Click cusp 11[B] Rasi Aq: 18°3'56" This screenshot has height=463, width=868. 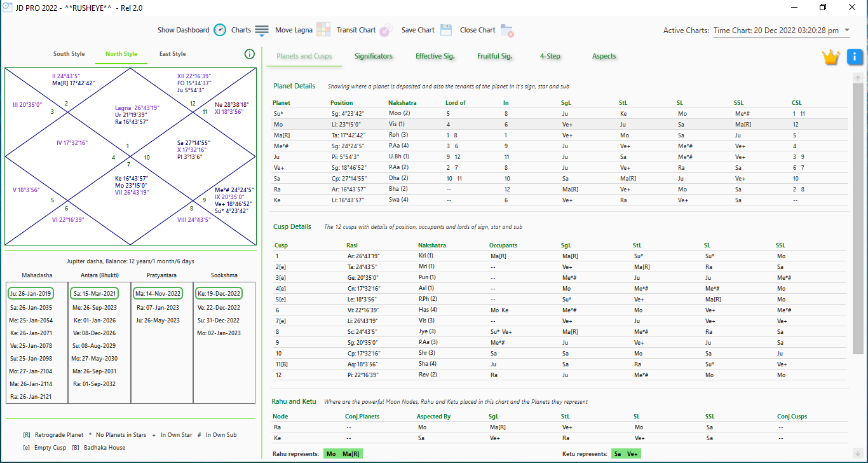pyautogui.click(x=363, y=364)
